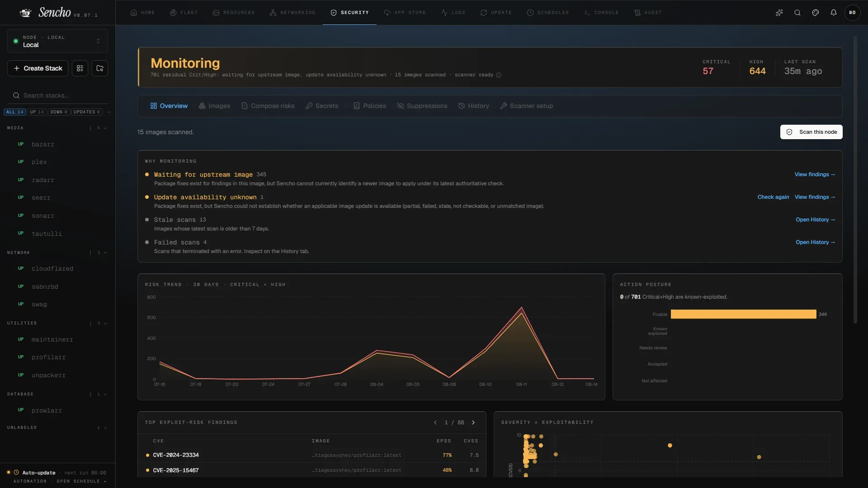The image size is (868, 488).
Task: Click the Sencho logo icon
Action: (x=25, y=13)
